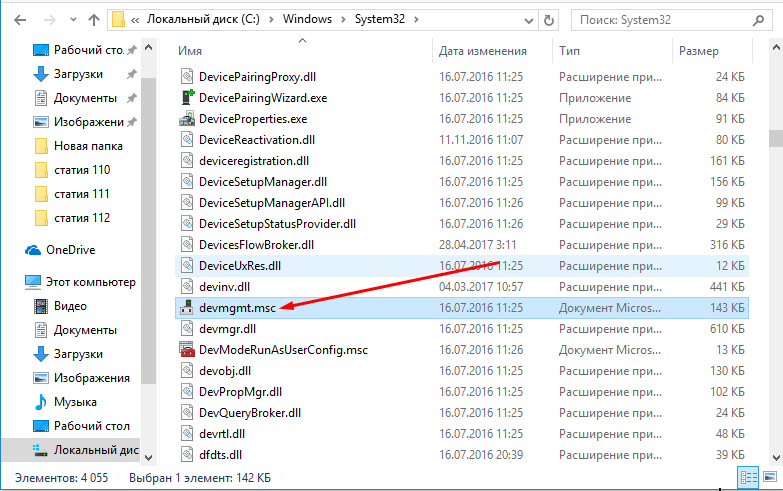The width and height of the screenshot is (783, 491).
Task: Click the refresh button next to address bar
Action: point(551,19)
